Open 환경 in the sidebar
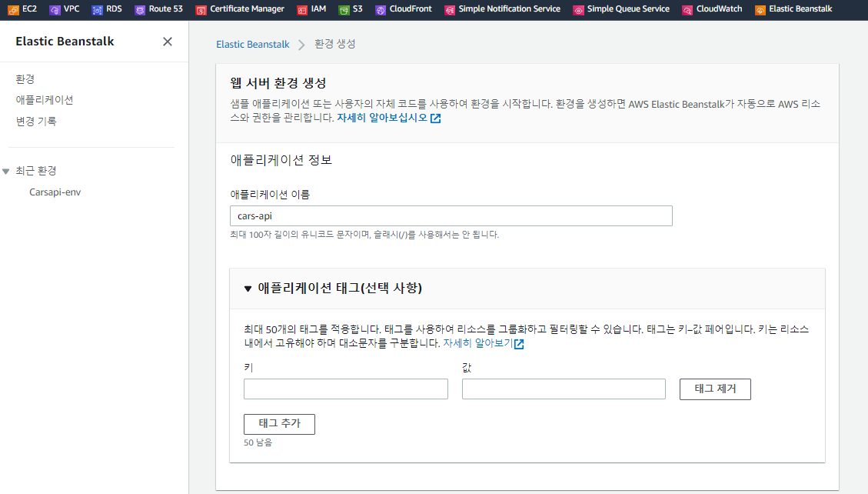868x494 pixels. coord(25,79)
